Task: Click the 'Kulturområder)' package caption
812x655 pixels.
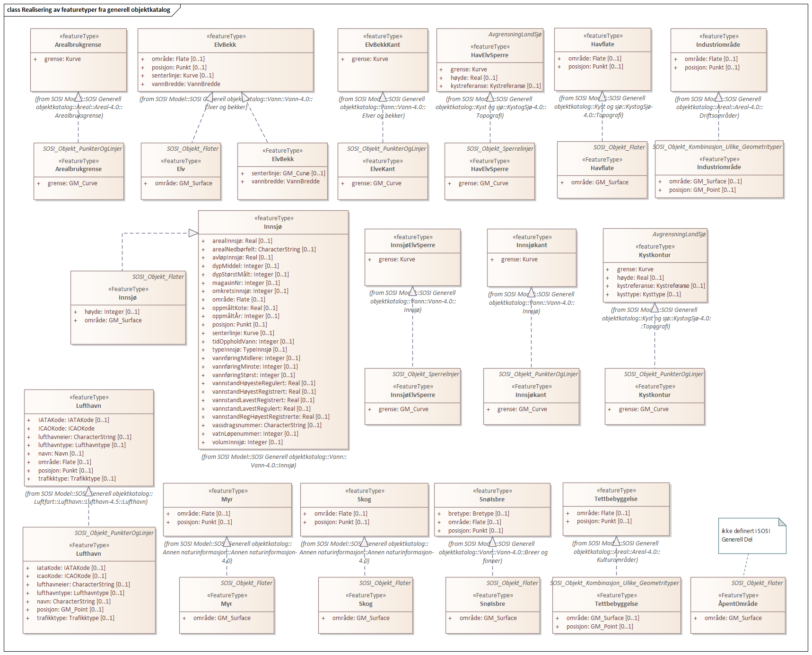Action: pos(617,560)
